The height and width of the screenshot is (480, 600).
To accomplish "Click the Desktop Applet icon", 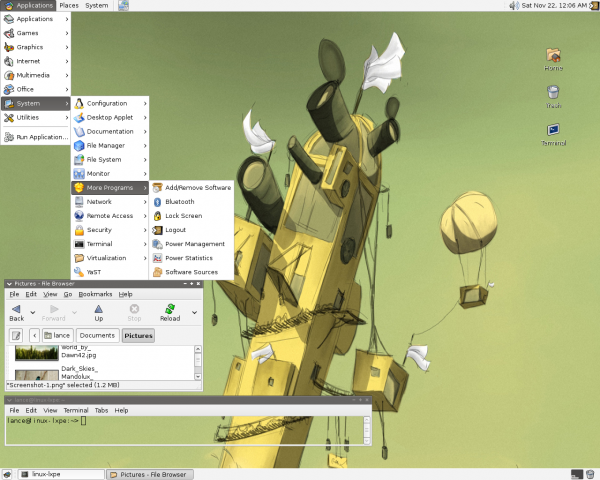I will coord(79,118).
